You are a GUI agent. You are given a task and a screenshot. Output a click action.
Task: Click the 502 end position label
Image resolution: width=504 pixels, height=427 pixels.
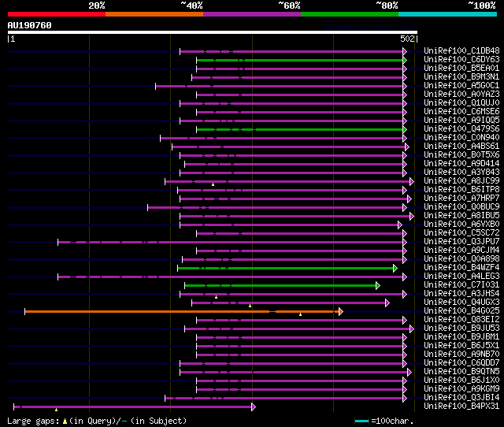407,39
